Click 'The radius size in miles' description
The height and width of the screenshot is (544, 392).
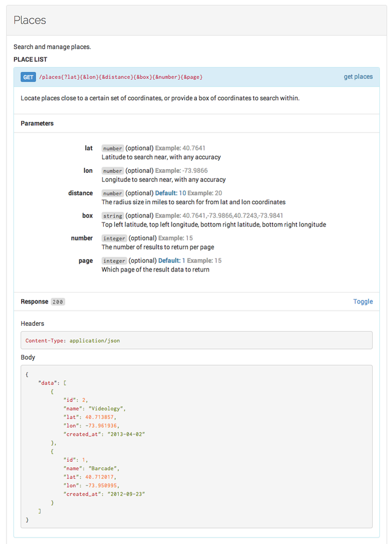pyautogui.click(x=193, y=202)
